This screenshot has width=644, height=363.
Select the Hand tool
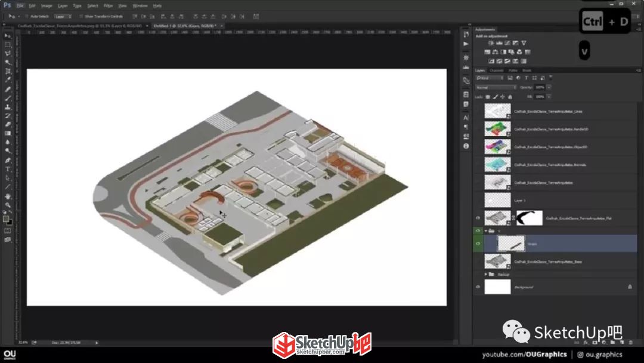click(8, 196)
